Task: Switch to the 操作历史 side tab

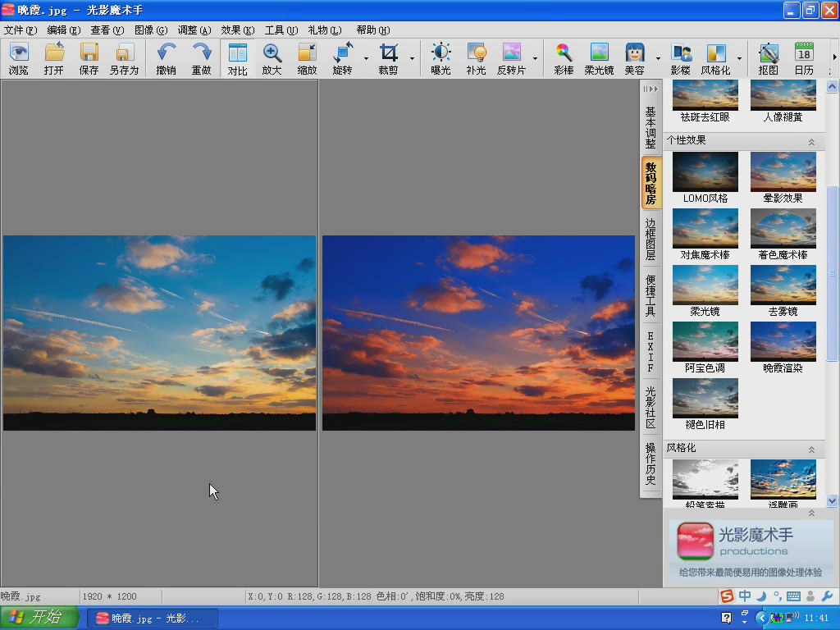Action: pyautogui.click(x=651, y=464)
